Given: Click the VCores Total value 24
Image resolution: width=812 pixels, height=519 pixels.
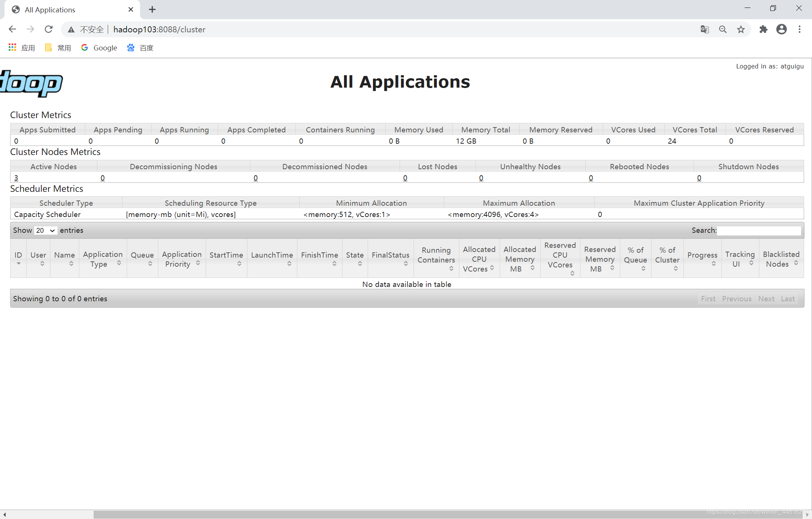Looking at the screenshot, I should pyautogui.click(x=672, y=141).
